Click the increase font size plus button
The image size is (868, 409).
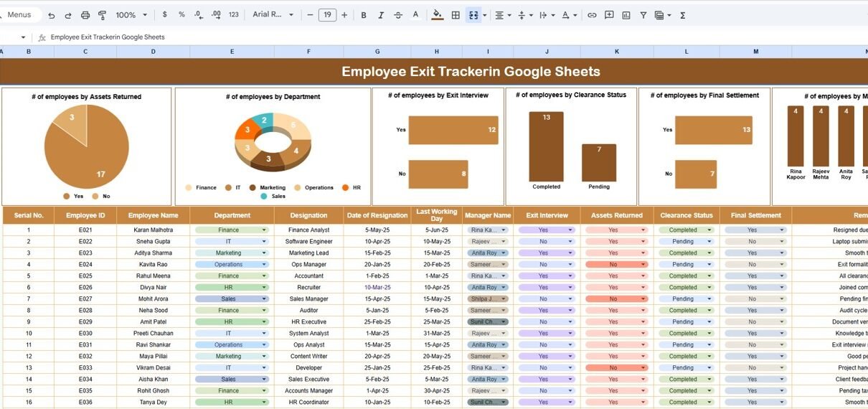click(344, 15)
